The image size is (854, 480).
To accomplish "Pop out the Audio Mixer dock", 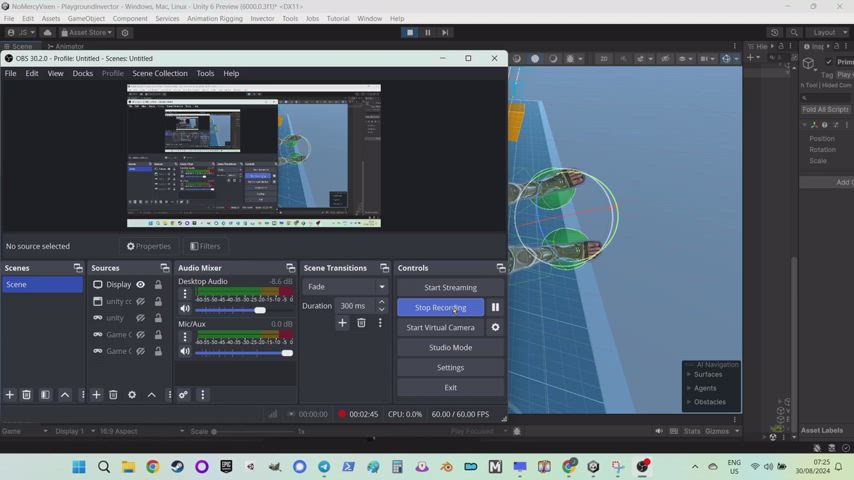I will 290,268.
